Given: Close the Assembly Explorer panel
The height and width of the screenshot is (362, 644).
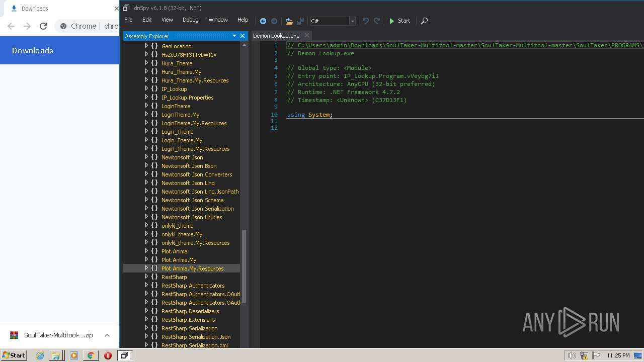Looking at the screenshot, I should (243, 36).
